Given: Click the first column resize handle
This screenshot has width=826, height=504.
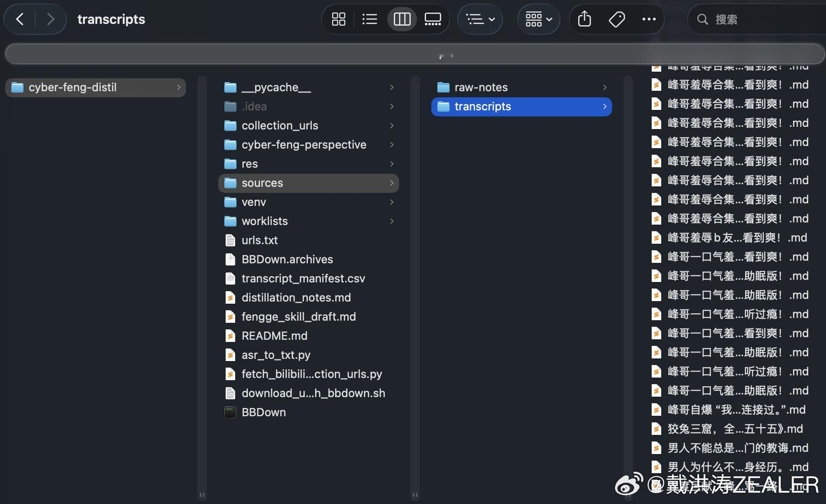Looking at the screenshot, I should 202,494.
